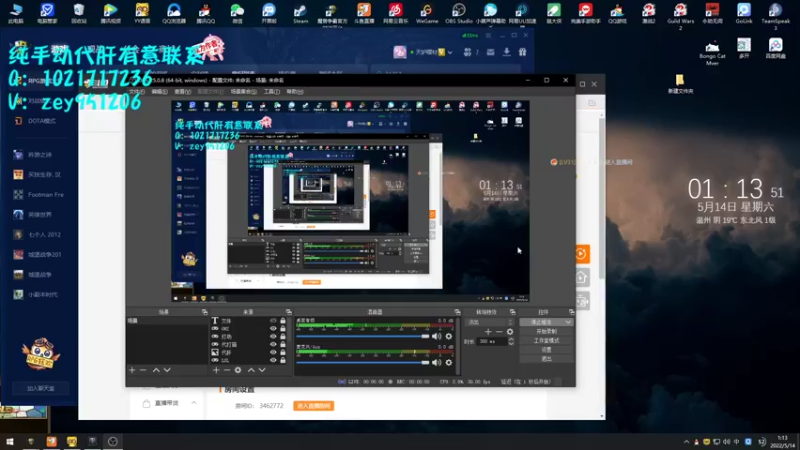Expand the stop streaming button dropdown arrow
This screenshot has height=450, width=800.
click(x=568, y=322)
